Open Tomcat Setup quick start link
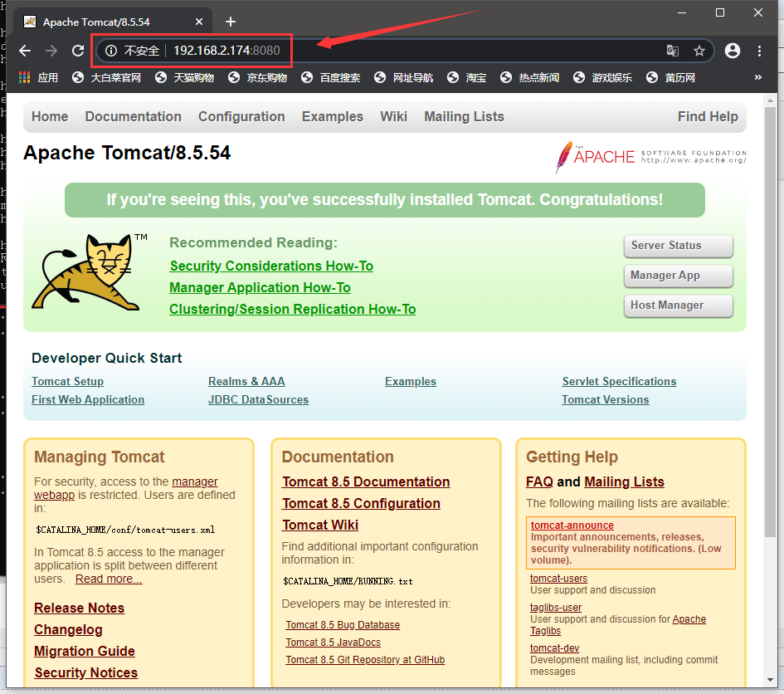Image resolution: width=784 pixels, height=694 pixels. point(67,381)
